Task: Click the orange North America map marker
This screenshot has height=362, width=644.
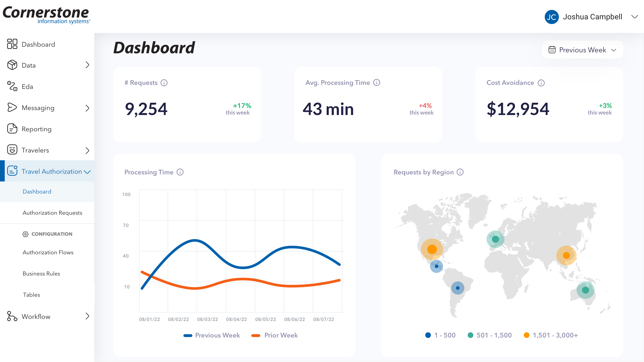Action: [x=432, y=249]
